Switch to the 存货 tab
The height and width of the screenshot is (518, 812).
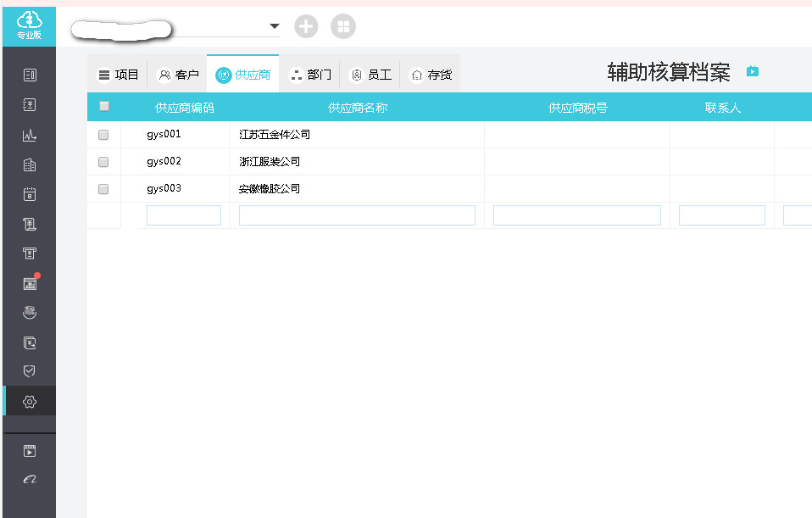click(x=431, y=75)
